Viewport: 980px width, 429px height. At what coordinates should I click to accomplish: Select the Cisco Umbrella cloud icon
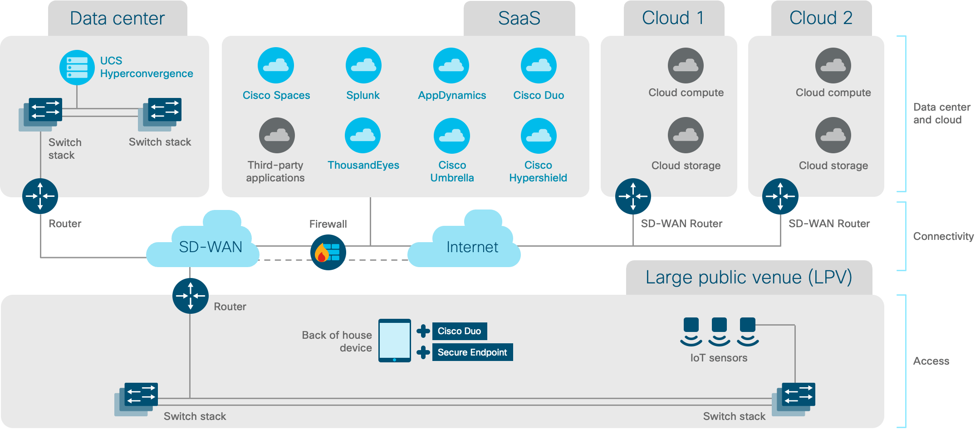tap(452, 136)
